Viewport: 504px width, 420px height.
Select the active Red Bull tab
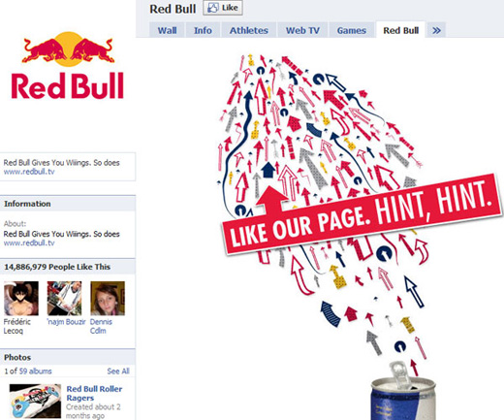click(400, 30)
